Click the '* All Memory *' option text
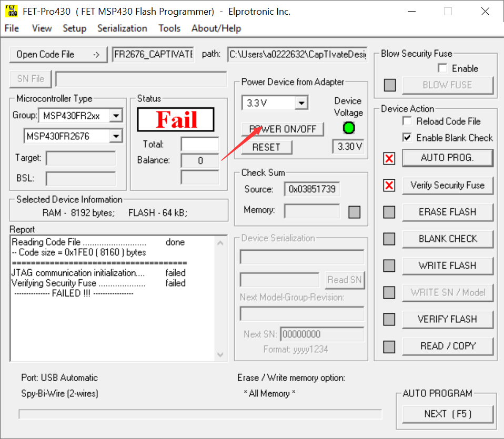Screen dimensions: 504x439 point(269,393)
